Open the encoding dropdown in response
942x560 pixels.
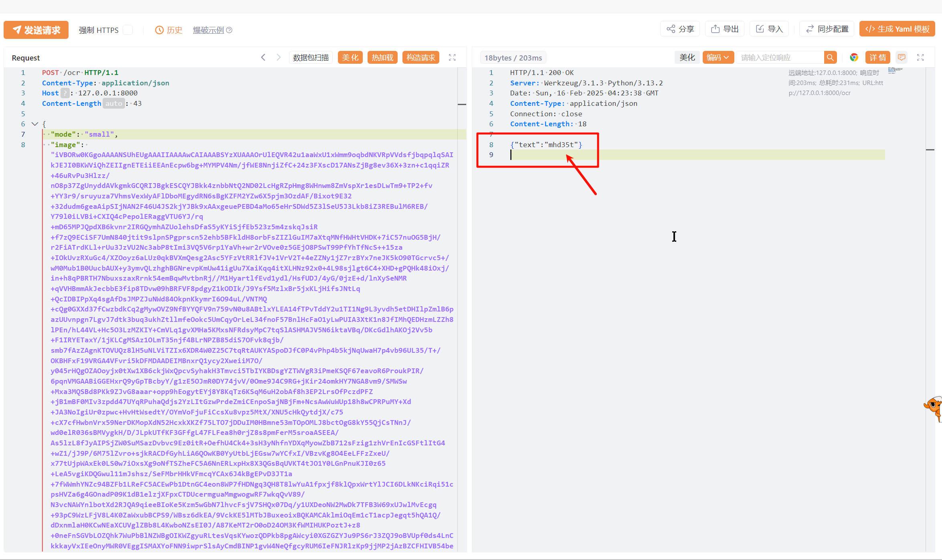click(718, 57)
